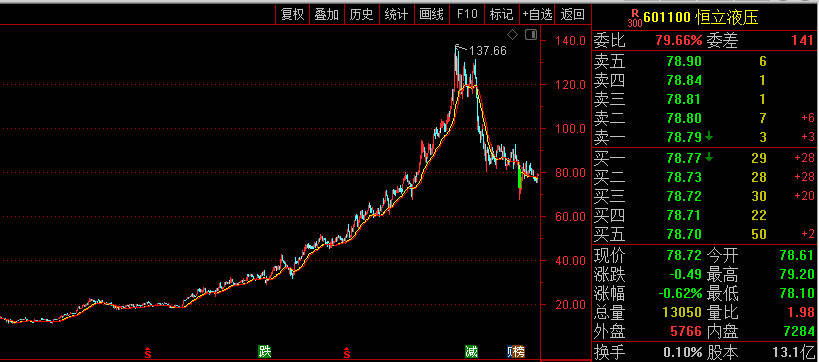Click the green 减 event marker
Screen dimensions: 819x362
[x=472, y=351]
